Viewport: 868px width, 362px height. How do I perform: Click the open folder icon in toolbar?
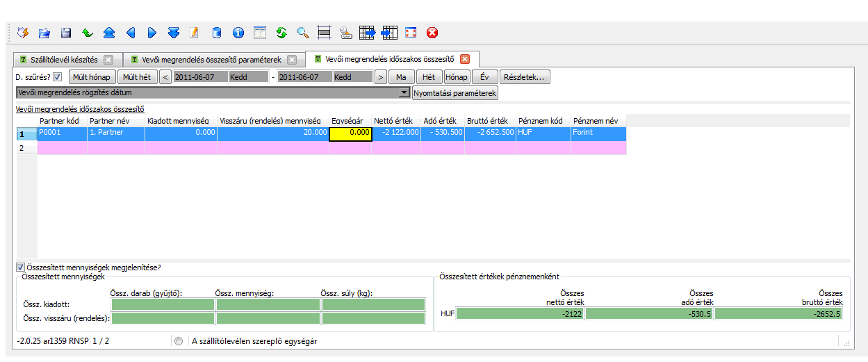tap(44, 33)
